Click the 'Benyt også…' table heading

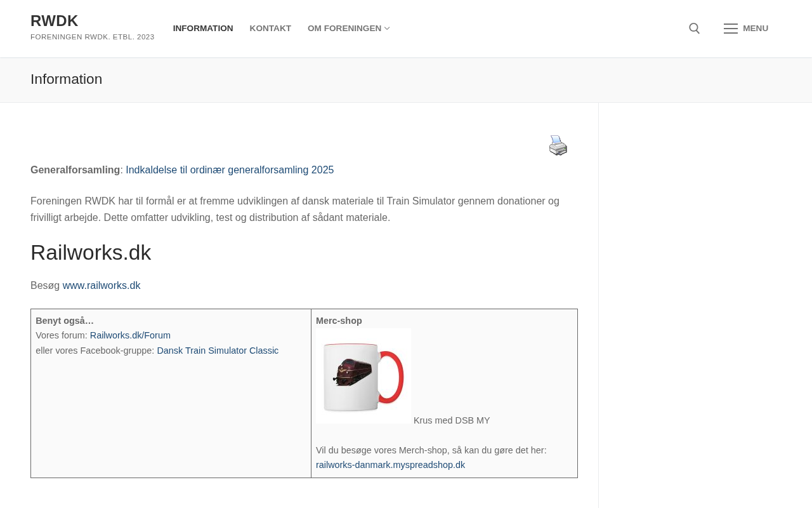coord(65,321)
